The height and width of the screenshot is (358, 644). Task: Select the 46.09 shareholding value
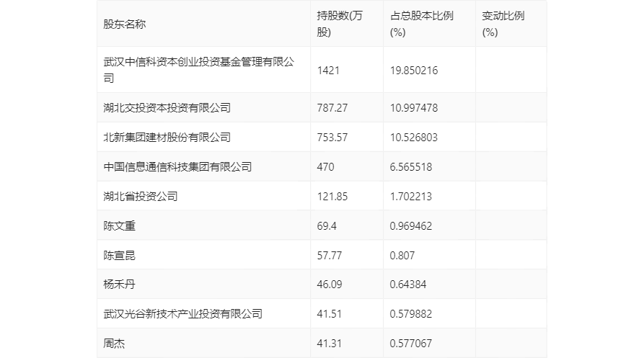pos(329,285)
